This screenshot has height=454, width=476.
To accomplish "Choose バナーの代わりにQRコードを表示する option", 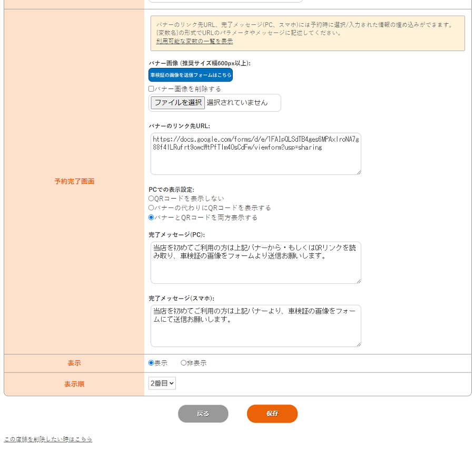I will tap(152, 208).
